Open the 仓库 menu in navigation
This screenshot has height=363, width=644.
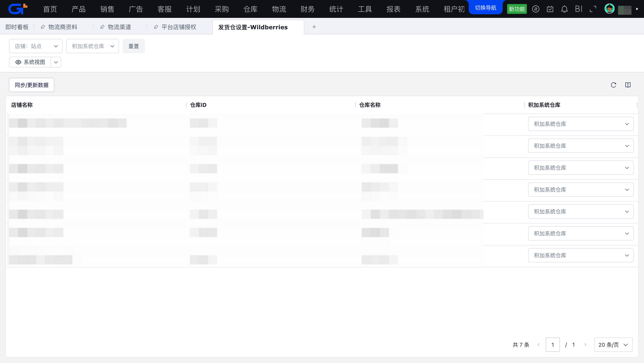coord(250,9)
